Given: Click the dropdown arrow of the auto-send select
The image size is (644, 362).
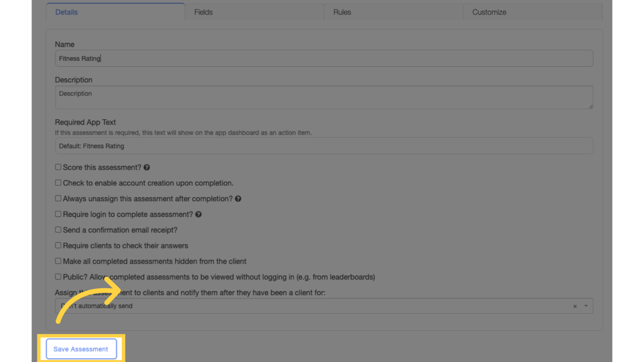Looking at the screenshot, I should pos(586,306).
